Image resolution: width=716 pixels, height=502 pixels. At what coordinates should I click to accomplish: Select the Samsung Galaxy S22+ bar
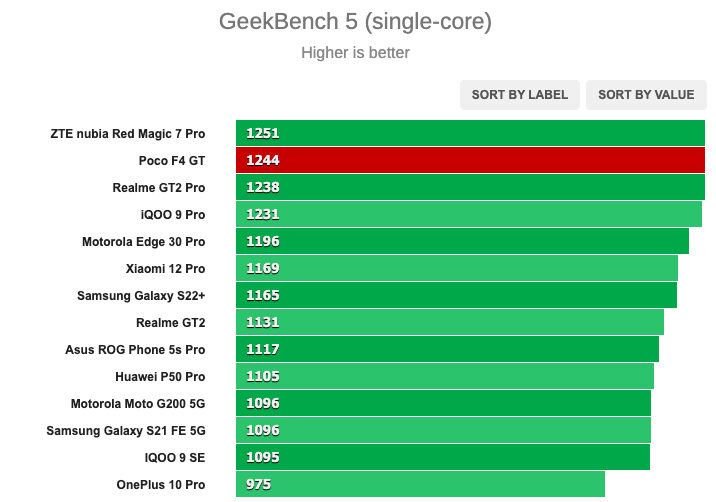[456, 295]
